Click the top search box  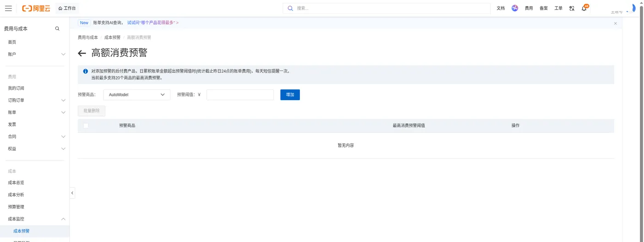(386, 8)
